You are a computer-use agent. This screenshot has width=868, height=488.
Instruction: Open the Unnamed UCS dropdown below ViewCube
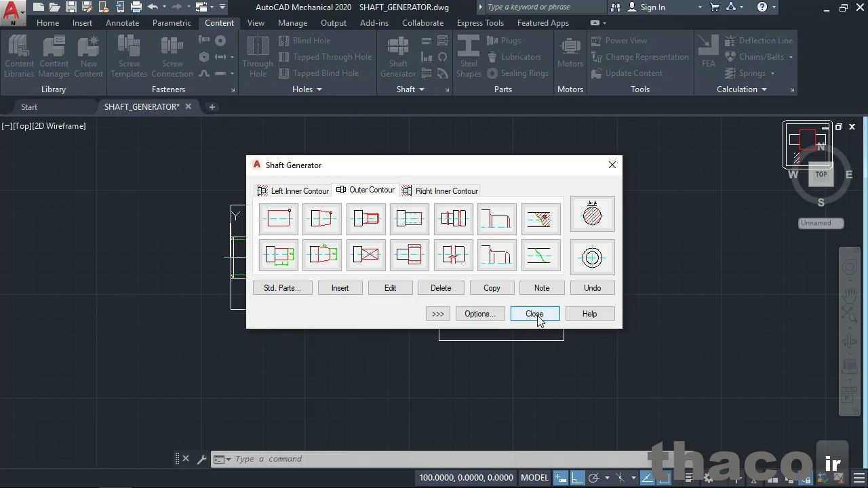(821, 223)
